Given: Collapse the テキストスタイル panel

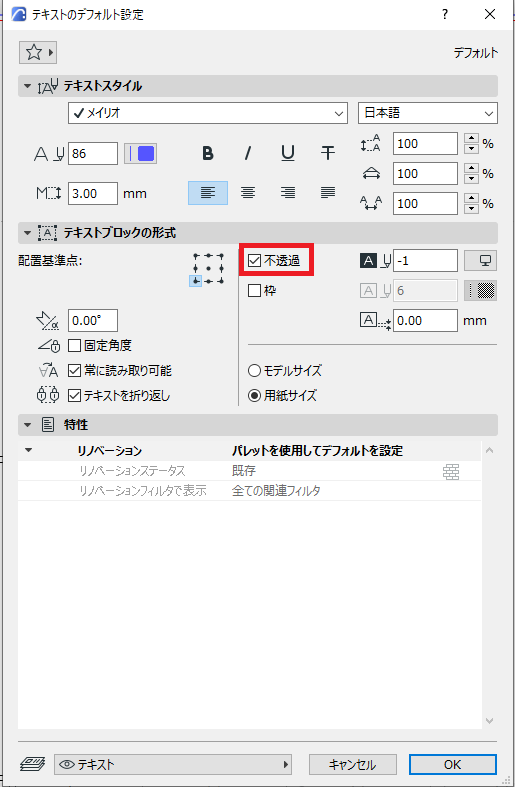Looking at the screenshot, I should click(27, 86).
